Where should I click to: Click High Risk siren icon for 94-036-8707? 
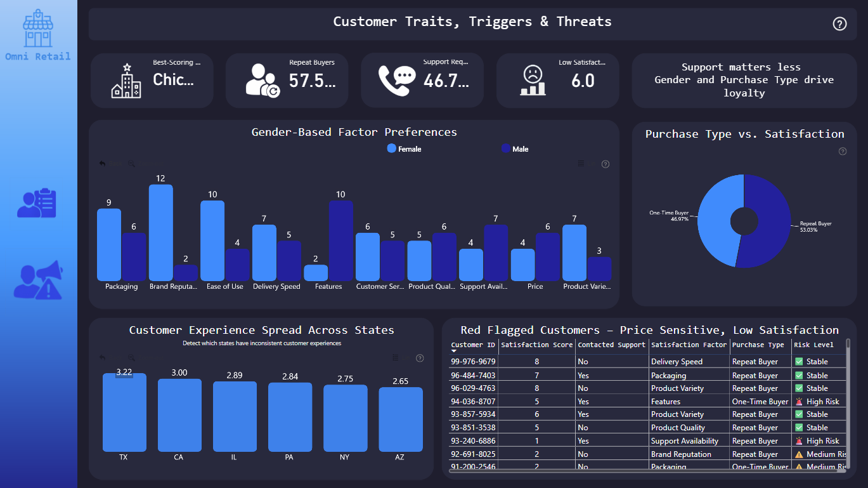click(799, 402)
